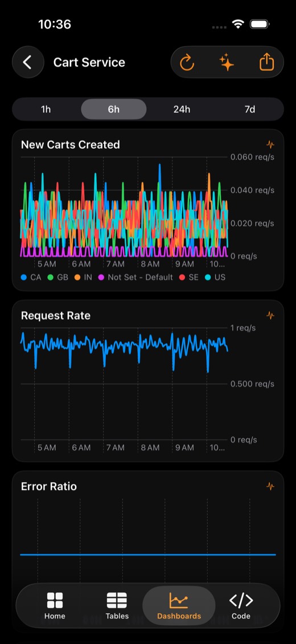Viewport: 296px width, 644px height.
Task: Refresh the Cart Service dashboard
Action: (187, 63)
